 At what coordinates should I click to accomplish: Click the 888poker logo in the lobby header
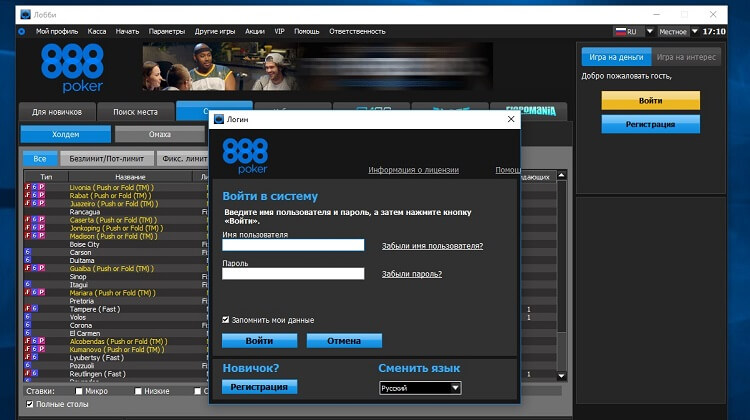[x=72, y=68]
